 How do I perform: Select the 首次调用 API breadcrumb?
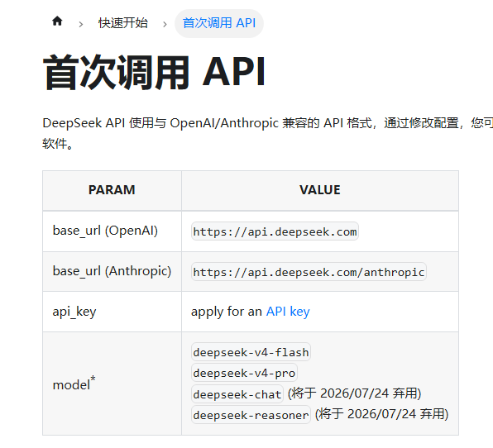219,23
